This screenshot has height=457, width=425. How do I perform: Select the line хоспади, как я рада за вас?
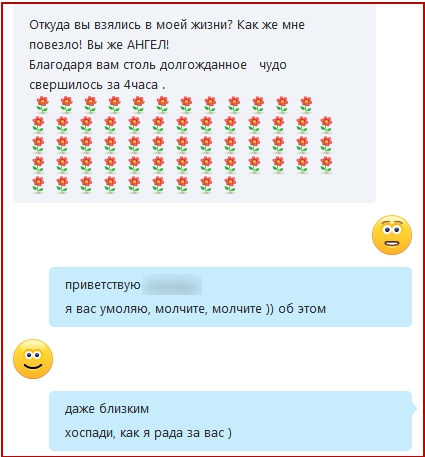pyautogui.click(x=148, y=433)
